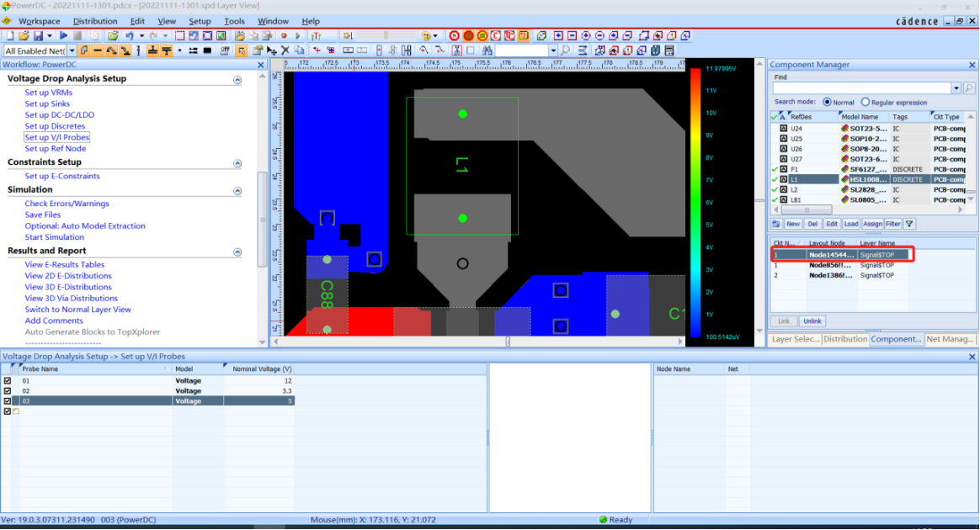
Task: Click the Load button in Component Manager
Action: [851, 224]
